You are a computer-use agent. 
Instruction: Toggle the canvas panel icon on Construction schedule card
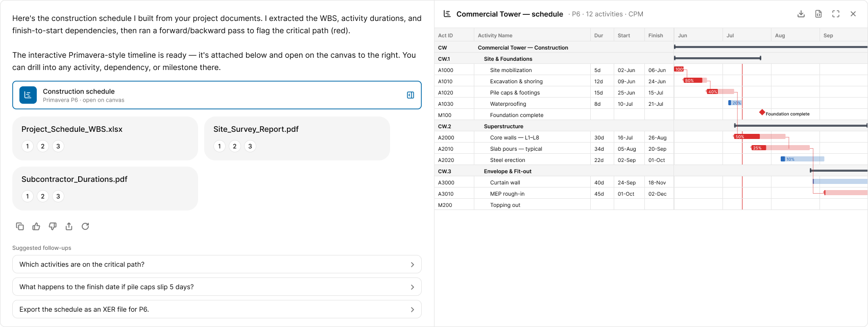[411, 95]
